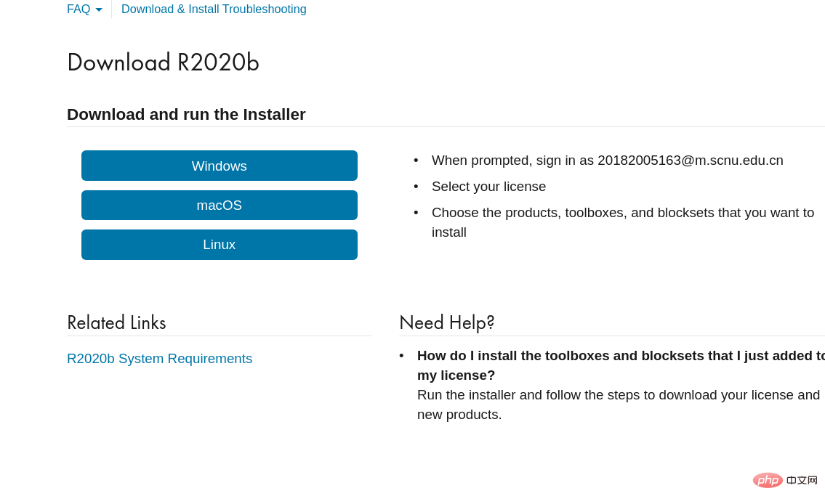The height and width of the screenshot is (504, 825).
Task: Click the 'Select your license' bullet text
Action: point(488,187)
